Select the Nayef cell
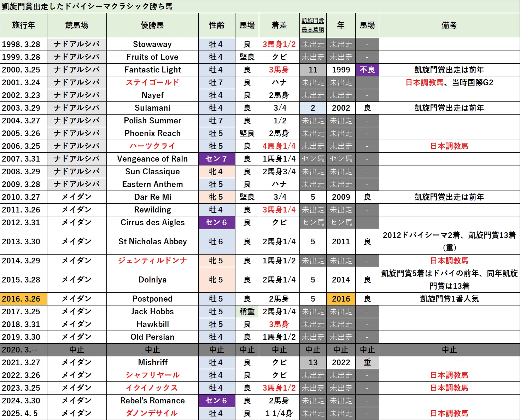This screenshot has width=520, height=420. [x=152, y=95]
